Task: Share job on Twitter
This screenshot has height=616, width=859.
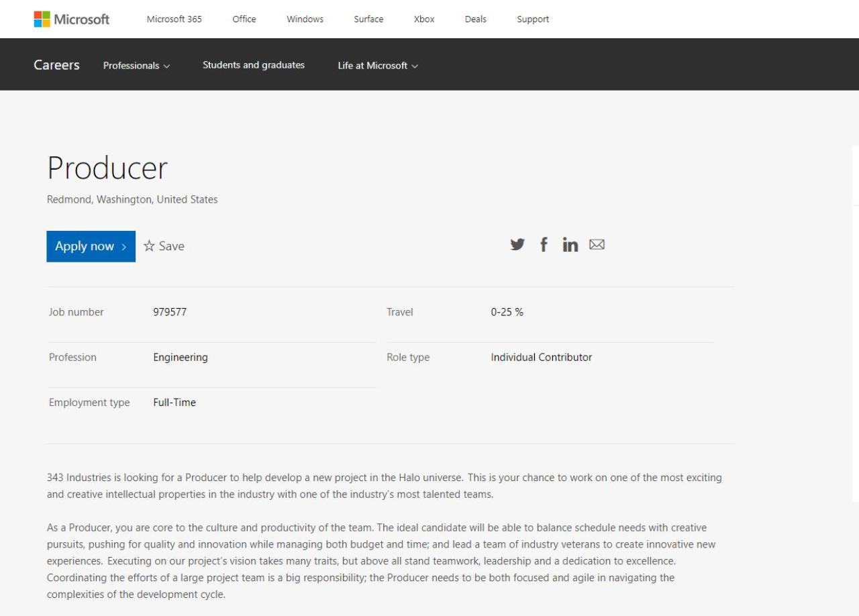Action: tap(517, 245)
